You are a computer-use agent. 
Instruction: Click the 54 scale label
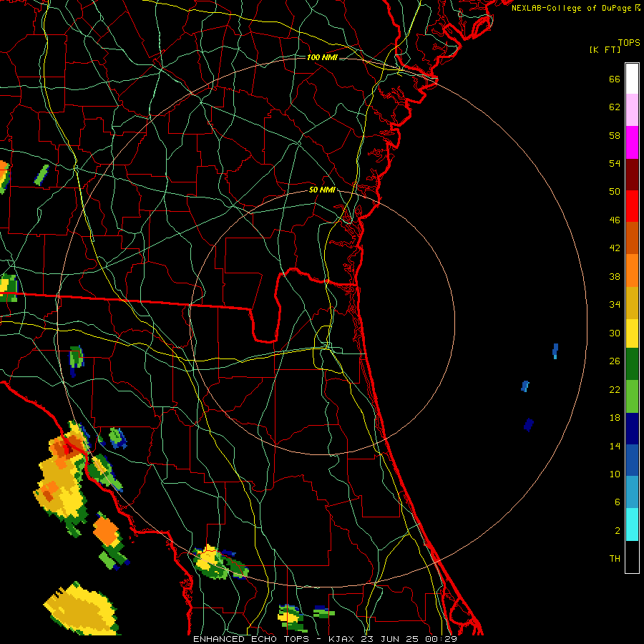[615, 163]
